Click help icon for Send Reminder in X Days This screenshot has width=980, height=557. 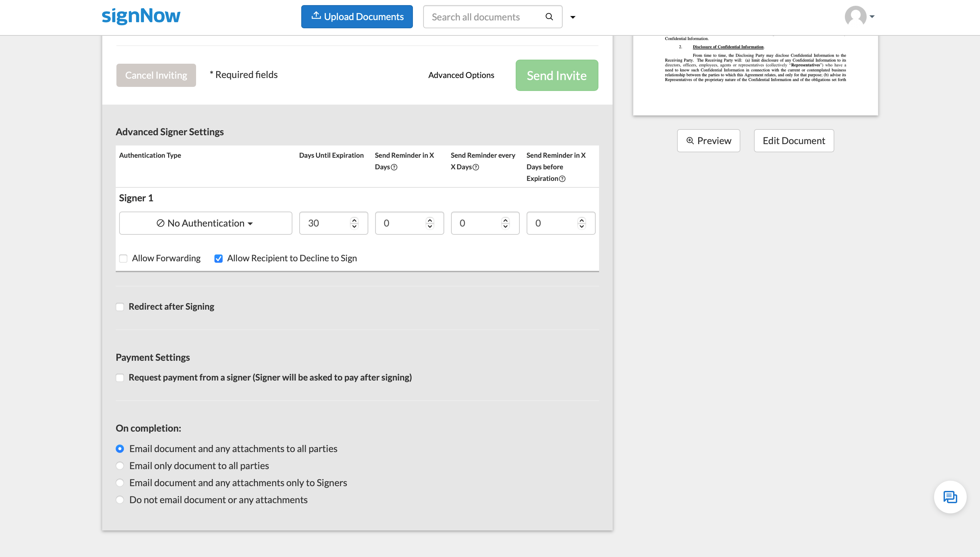point(394,167)
